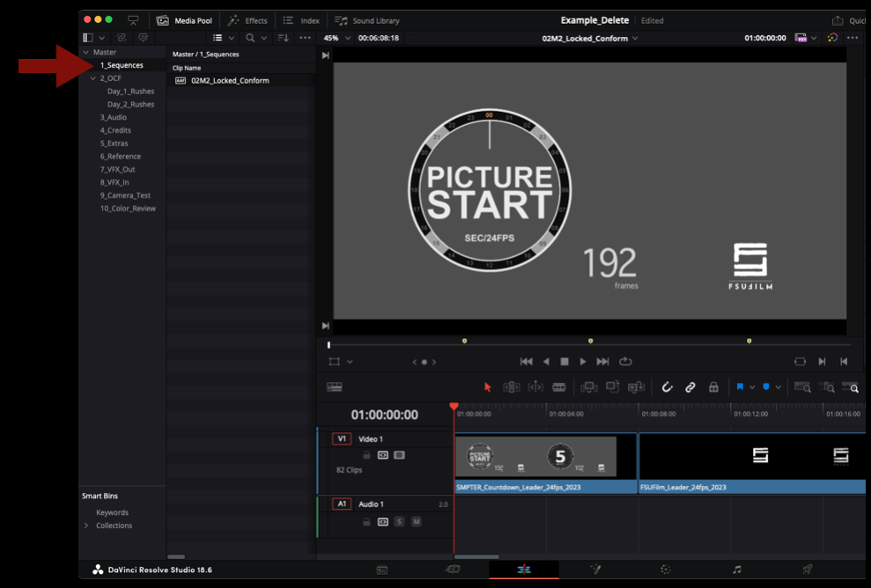871x588 pixels.
Task: Click the media pool sort icon
Action: coord(284,38)
